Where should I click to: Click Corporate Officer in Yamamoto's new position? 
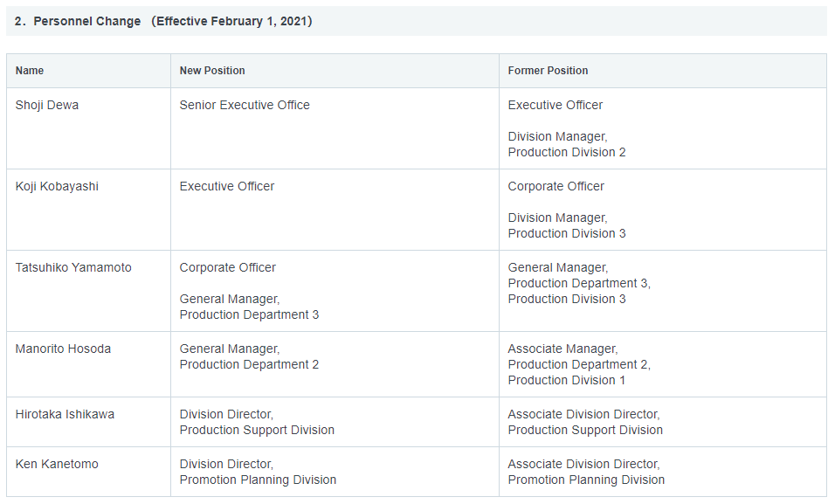point(227,267)
